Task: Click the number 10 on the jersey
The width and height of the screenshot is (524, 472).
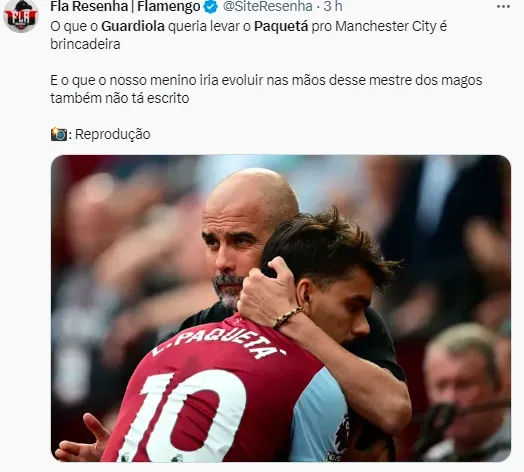Action: coord(189,416)
